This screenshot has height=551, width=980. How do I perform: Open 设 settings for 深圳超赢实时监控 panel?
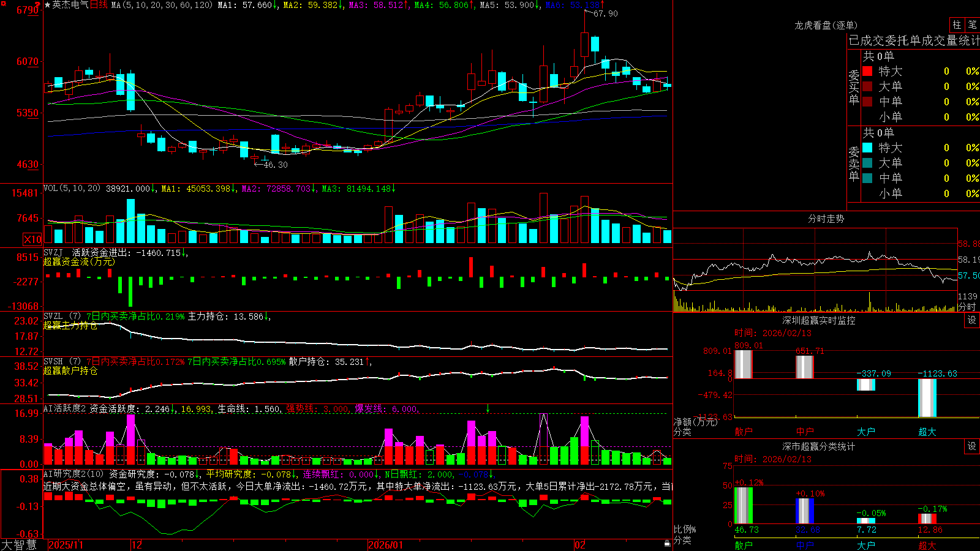972,320
